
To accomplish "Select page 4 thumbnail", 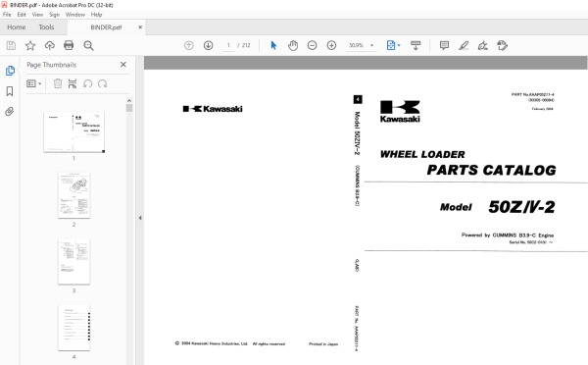I will click(x=73, y=328).
